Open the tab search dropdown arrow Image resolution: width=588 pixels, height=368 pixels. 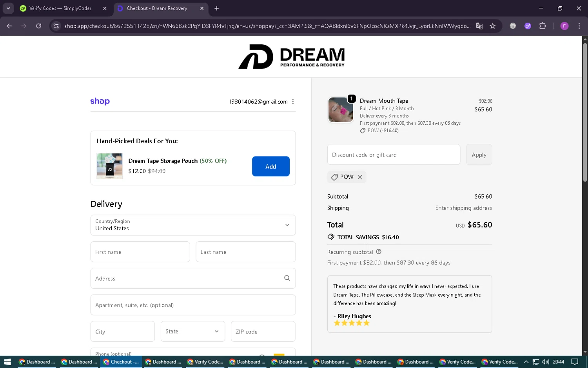[x=8, y=8]
